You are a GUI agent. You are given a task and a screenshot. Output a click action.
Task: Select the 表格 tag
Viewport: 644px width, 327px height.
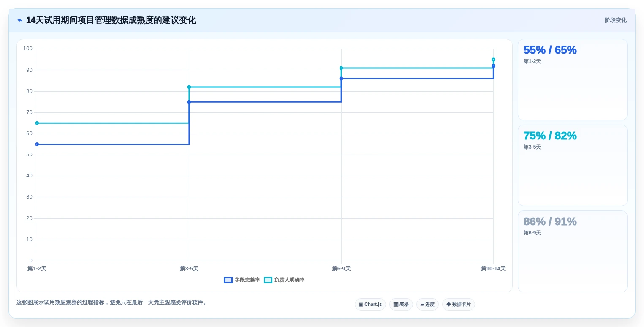pyautogui.click(x=401, y=304)
